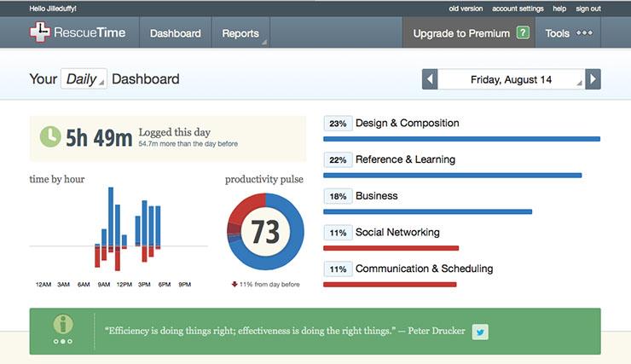Open the Tools menu
Viewport: 631px width, 364px height.
pyautogui.click(x=568, y=33)
